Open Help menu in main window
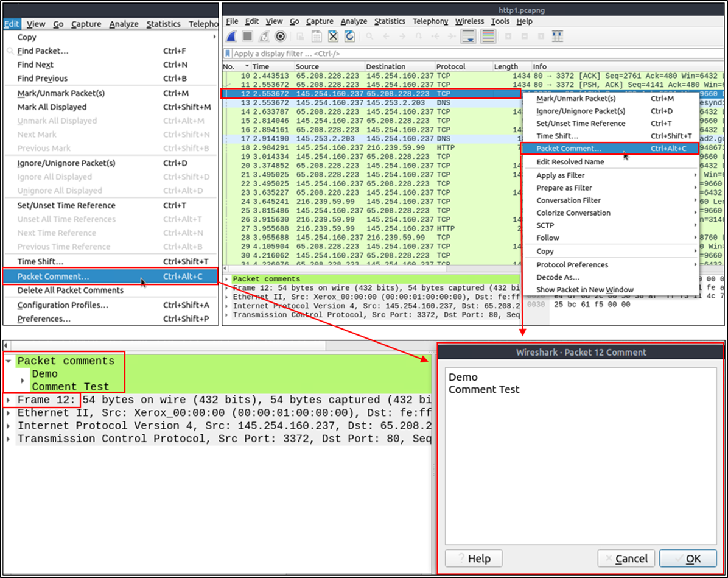The width and height of the screenshot is (728, 578). coord(524,21)
